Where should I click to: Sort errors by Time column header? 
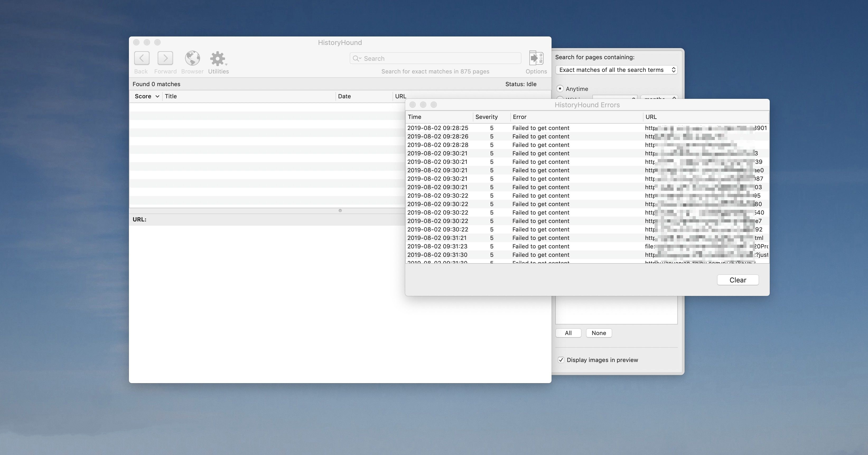coord(439,117)
